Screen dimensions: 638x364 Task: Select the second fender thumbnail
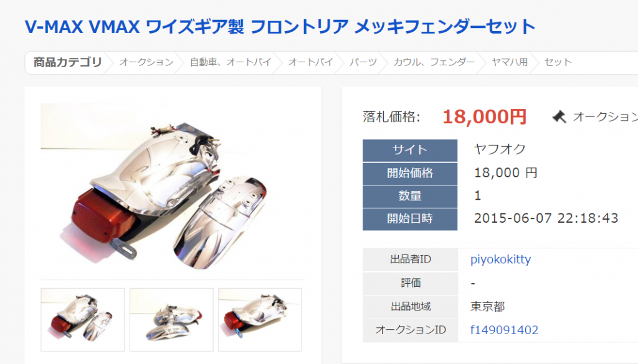(x=171, y=320)
